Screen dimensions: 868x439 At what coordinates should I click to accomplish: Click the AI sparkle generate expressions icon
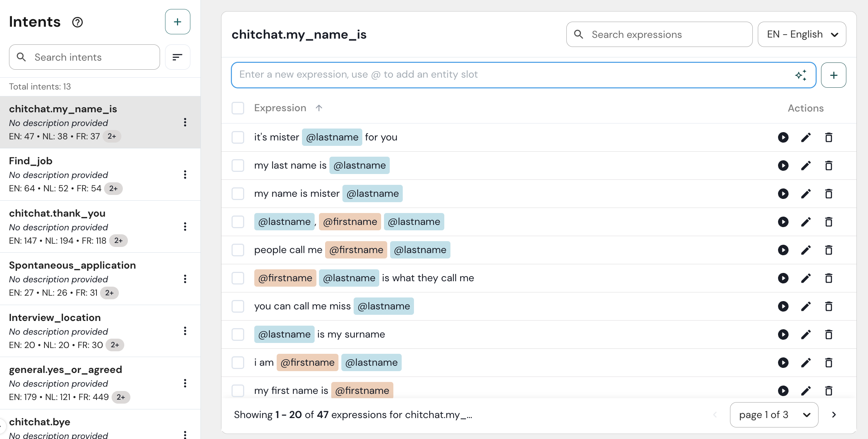tap(800, 75)
